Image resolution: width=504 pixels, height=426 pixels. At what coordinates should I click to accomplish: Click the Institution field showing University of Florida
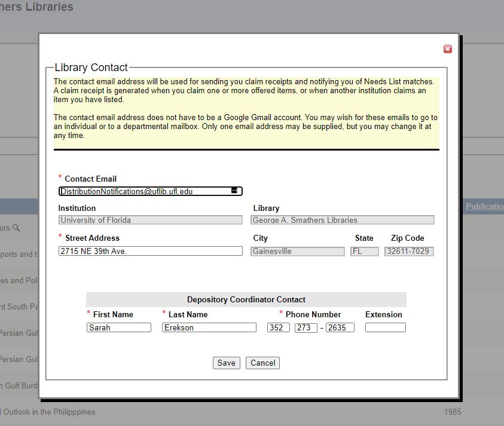point(150,220)
